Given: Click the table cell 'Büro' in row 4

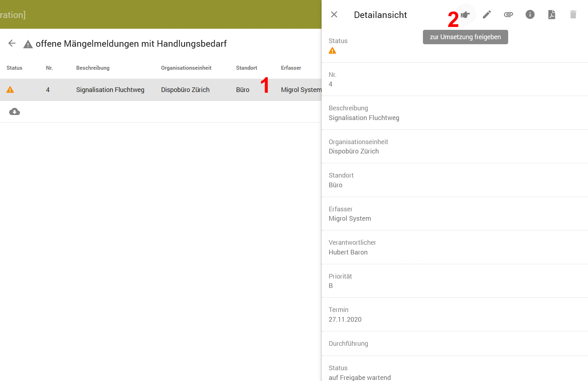Looking at the screenshot, I should pyautogui.click(x=243, y=90).
